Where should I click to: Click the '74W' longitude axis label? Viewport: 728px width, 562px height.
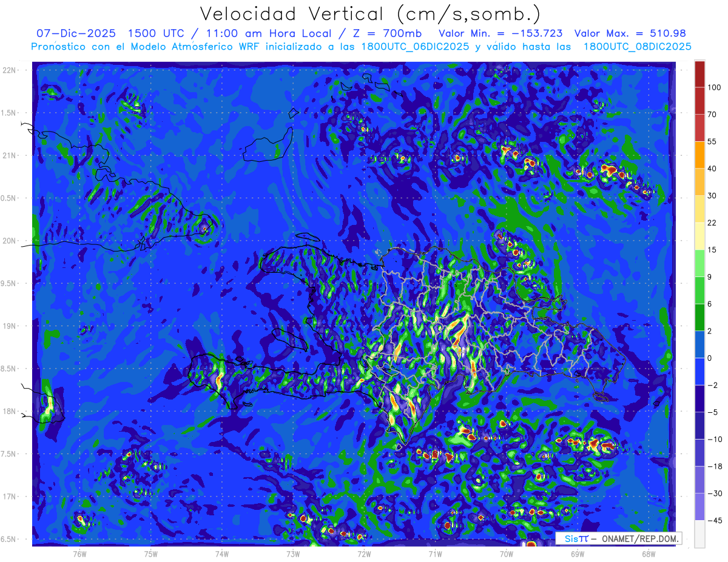click(x=222, y=554)
